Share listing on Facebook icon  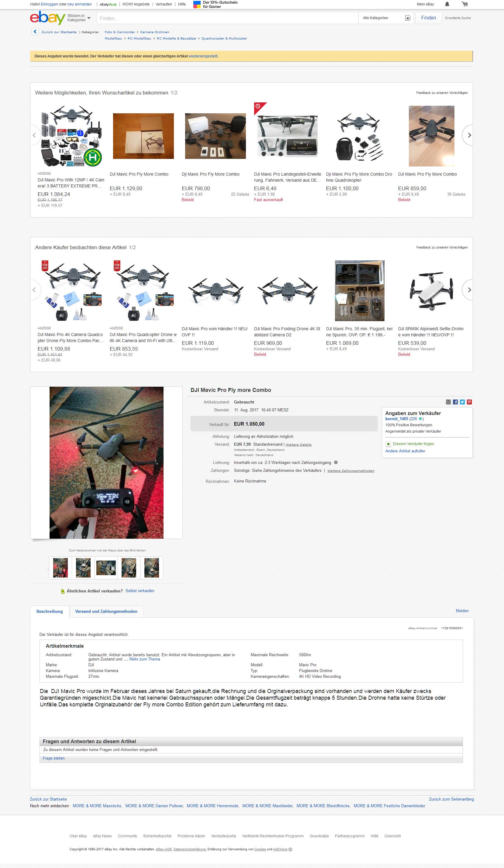455,402
